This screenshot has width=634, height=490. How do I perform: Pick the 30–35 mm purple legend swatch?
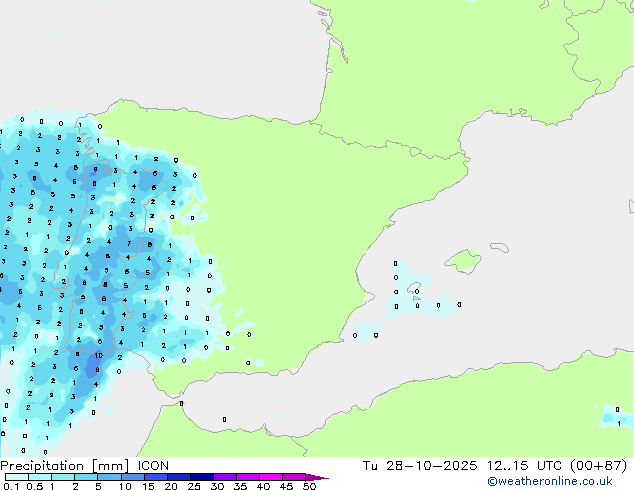point(225,477)
